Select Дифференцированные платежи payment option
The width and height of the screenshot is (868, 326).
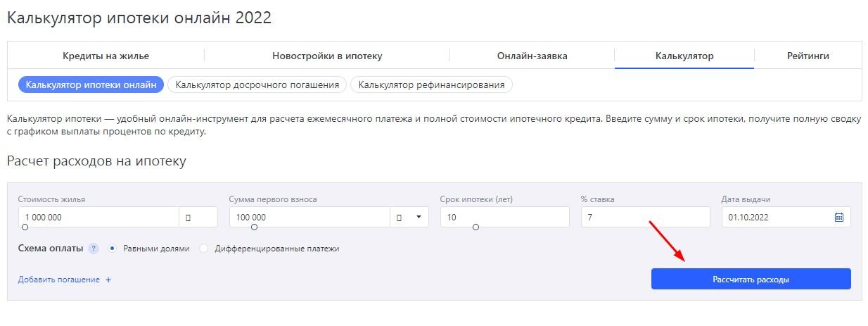[204, 249]
